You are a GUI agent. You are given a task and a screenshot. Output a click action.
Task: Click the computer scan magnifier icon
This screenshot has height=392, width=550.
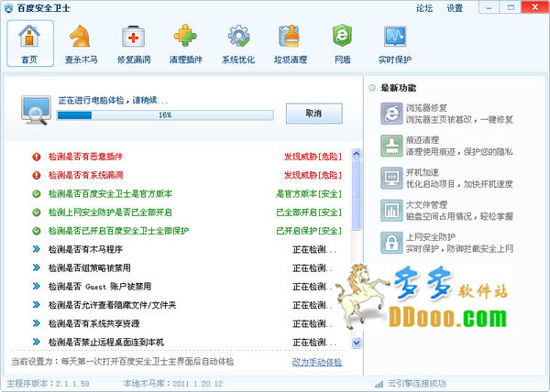pos(36,110)
